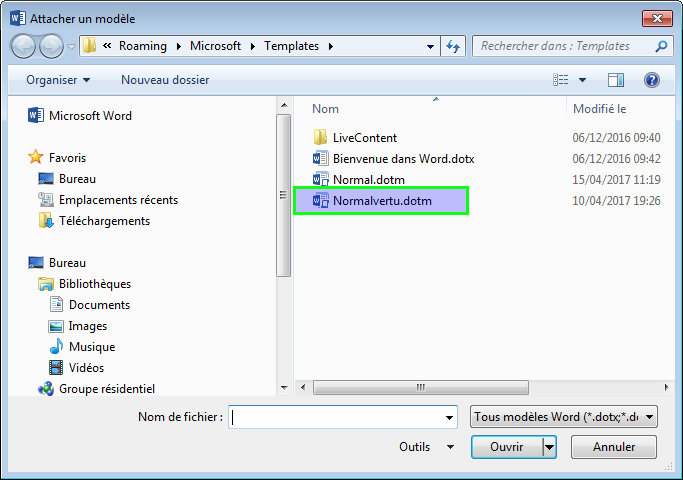Click navigation pane scroll up arrow
The image size is (683, 480).
tap(284, 105)
